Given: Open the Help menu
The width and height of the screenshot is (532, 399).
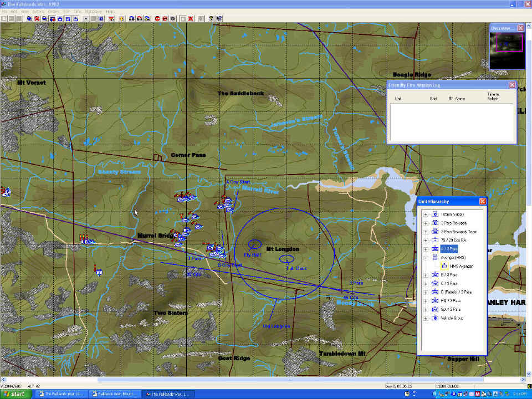Looking at the screenshot, I should pyautogui.click(x=110, y=11).
